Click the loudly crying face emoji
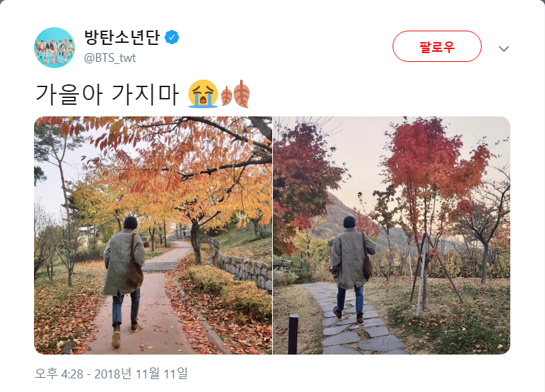545x392 pixels. point(203,94)
